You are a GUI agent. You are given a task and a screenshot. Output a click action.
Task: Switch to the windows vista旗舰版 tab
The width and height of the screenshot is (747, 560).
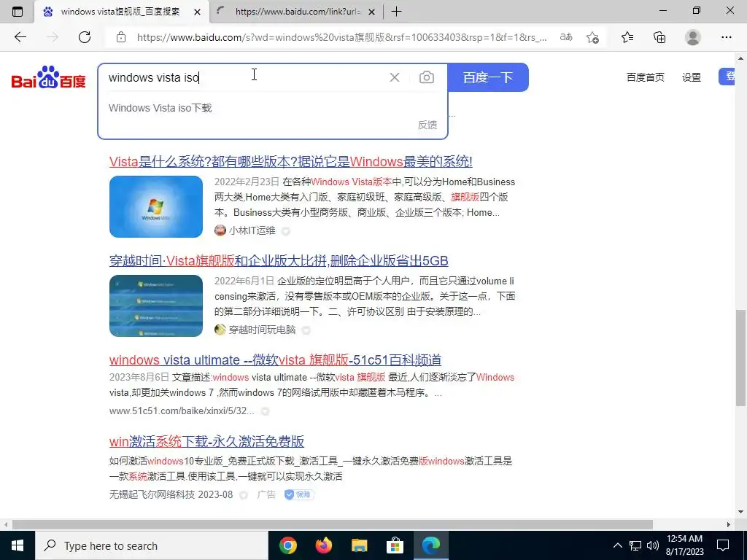tap(122, 12)
